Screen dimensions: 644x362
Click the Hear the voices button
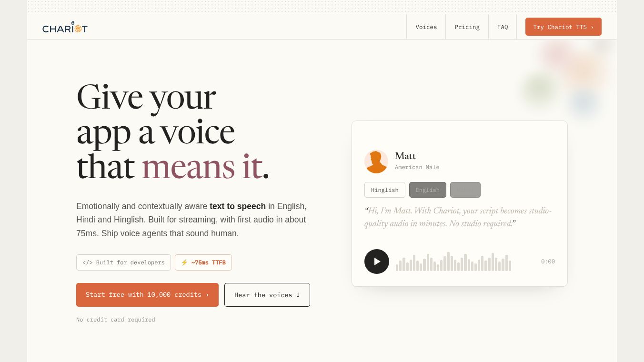tap(267, 295)
